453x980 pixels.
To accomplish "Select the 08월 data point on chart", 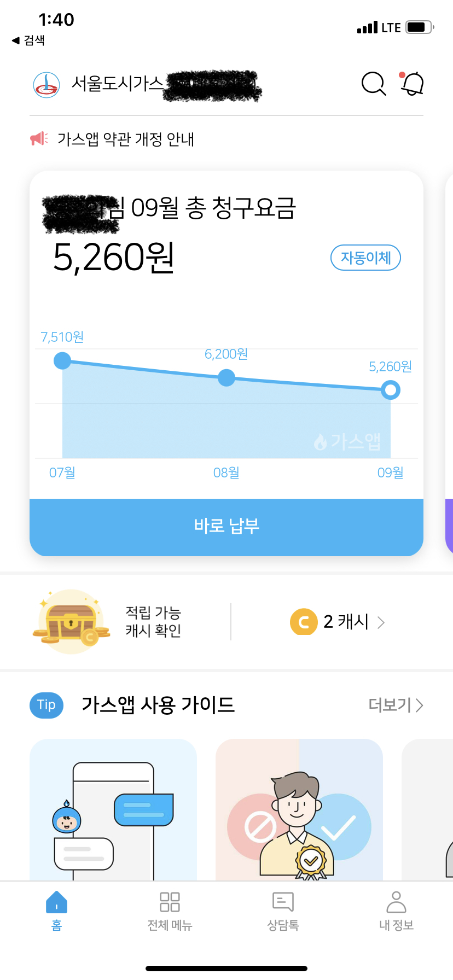I will [226, 377].
